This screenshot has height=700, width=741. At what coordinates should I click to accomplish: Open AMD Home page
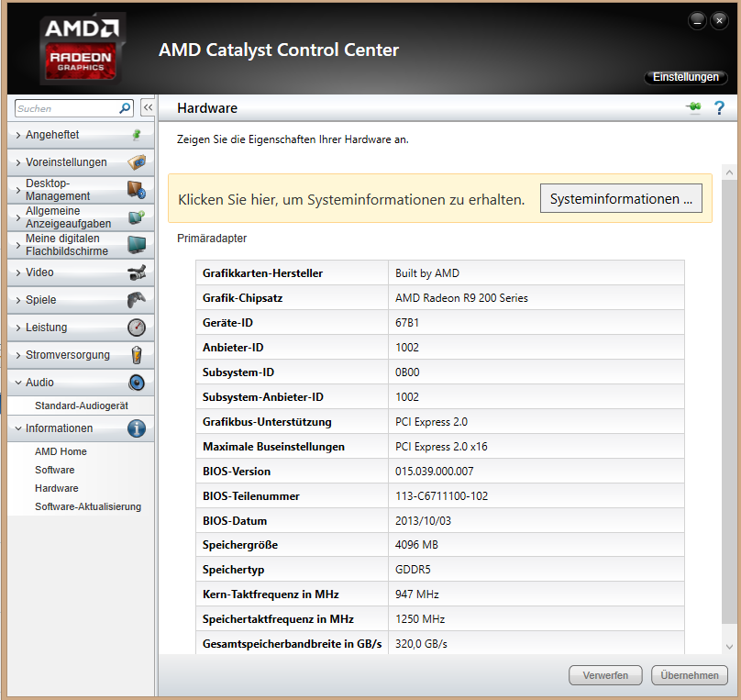[61, 451]
